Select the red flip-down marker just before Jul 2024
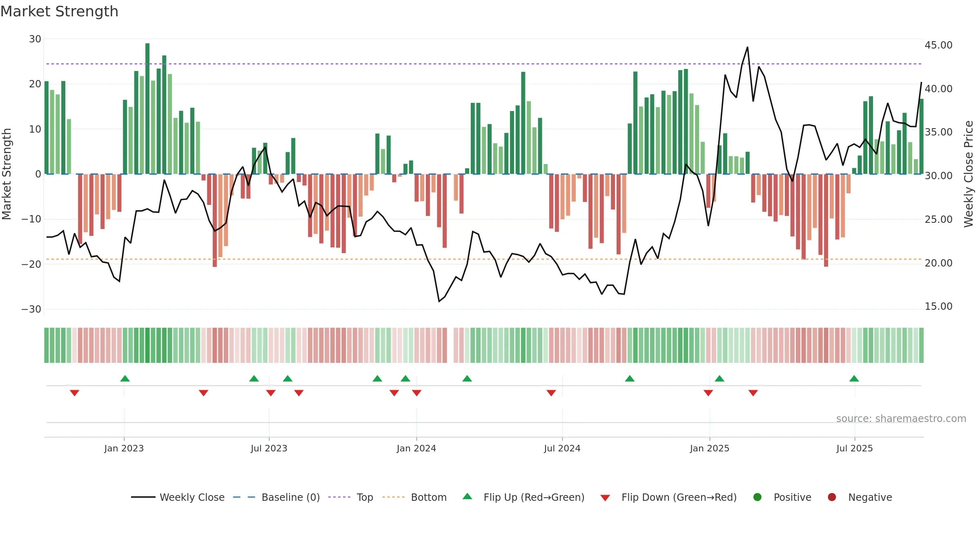980x551 pixels. 551,393
